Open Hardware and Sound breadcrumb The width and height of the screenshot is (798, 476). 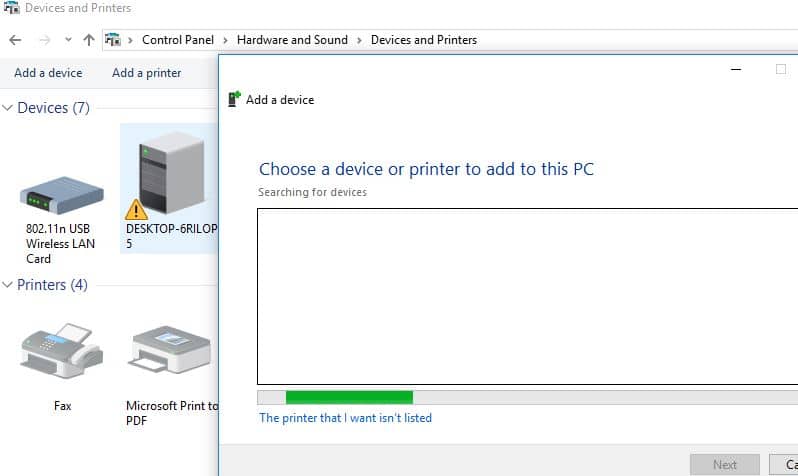tap(292, 40)
